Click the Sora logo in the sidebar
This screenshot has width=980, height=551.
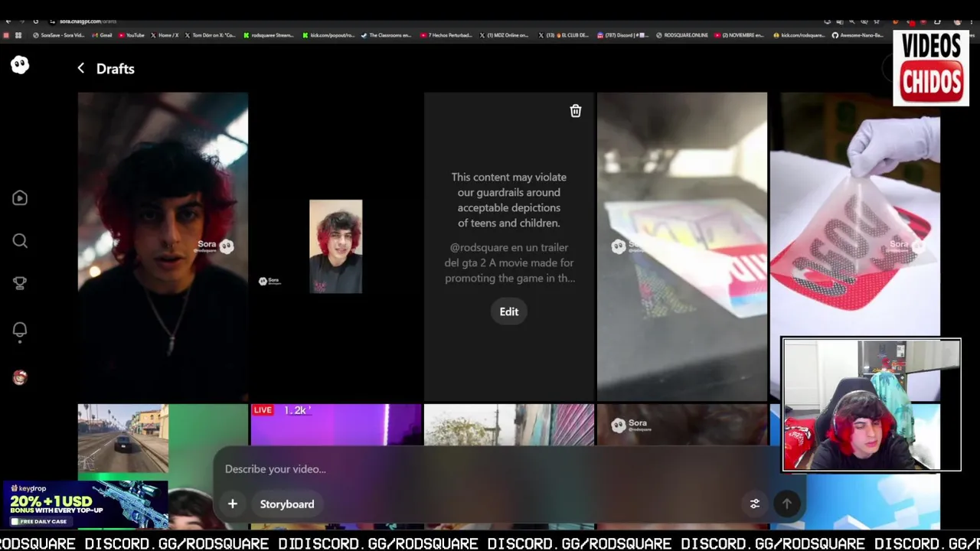coord(20,65)
